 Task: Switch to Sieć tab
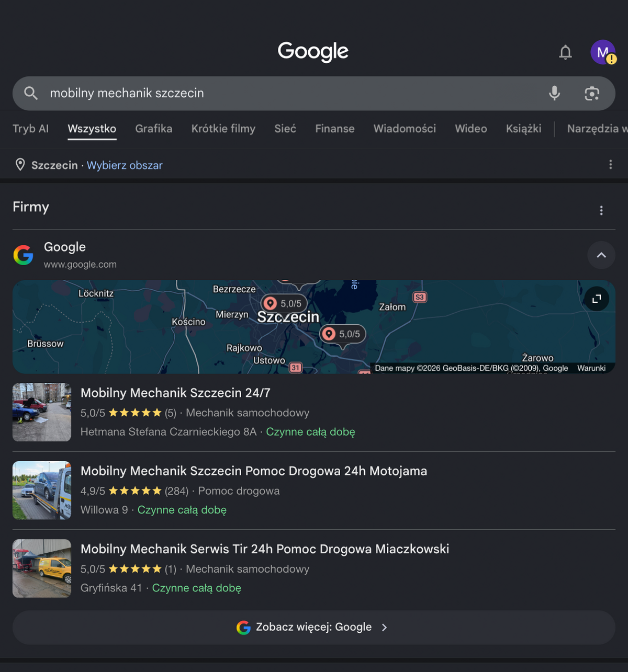[x=285, y=129]
